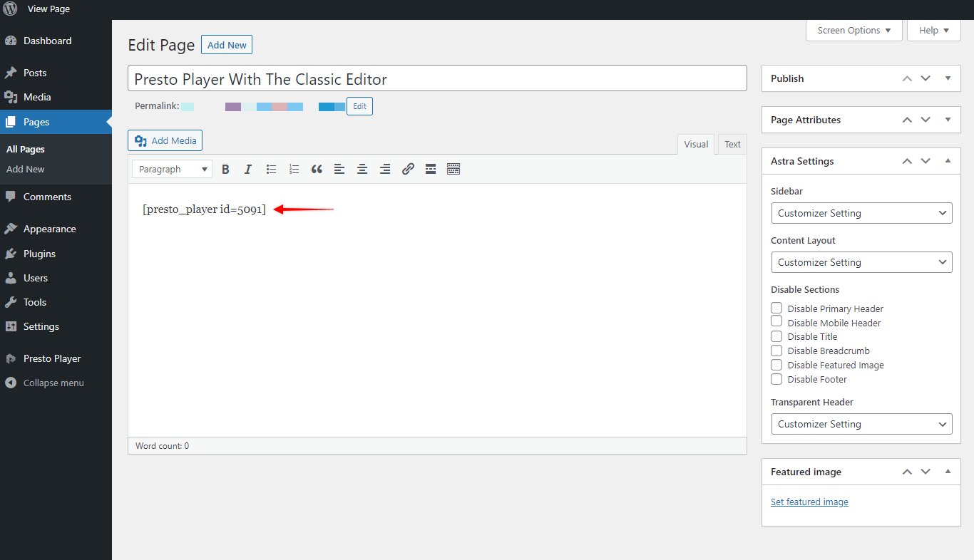Align text center

point(362,169)
